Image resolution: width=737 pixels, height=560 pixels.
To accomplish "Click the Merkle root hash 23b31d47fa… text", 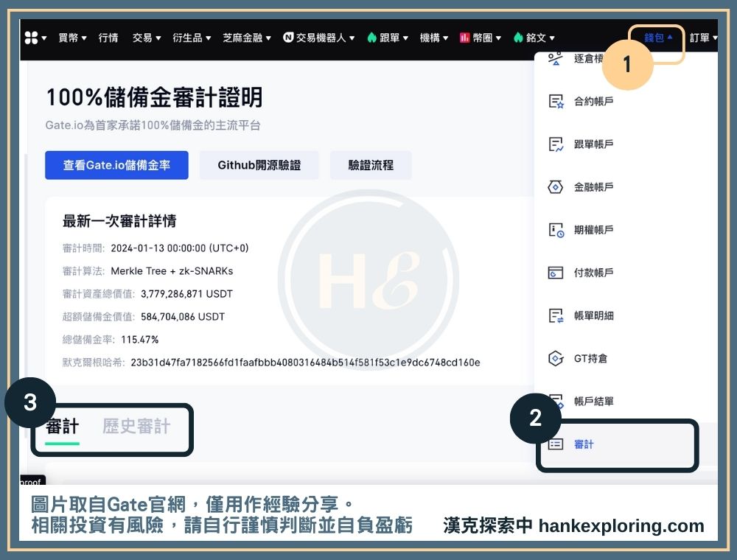I will [306, 363].
